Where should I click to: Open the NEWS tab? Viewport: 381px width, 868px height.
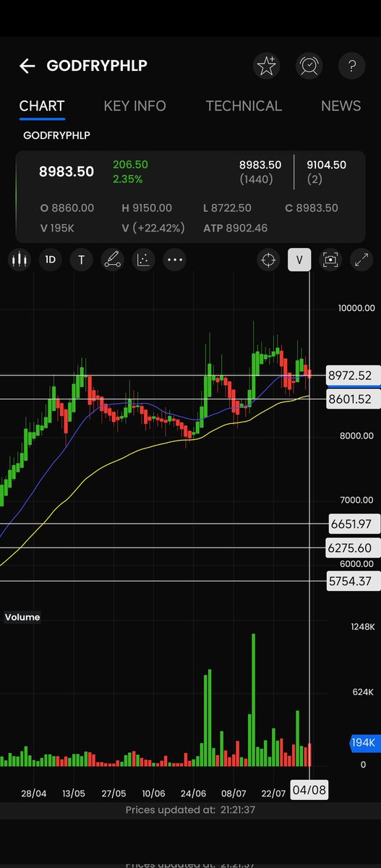point(341,106)
